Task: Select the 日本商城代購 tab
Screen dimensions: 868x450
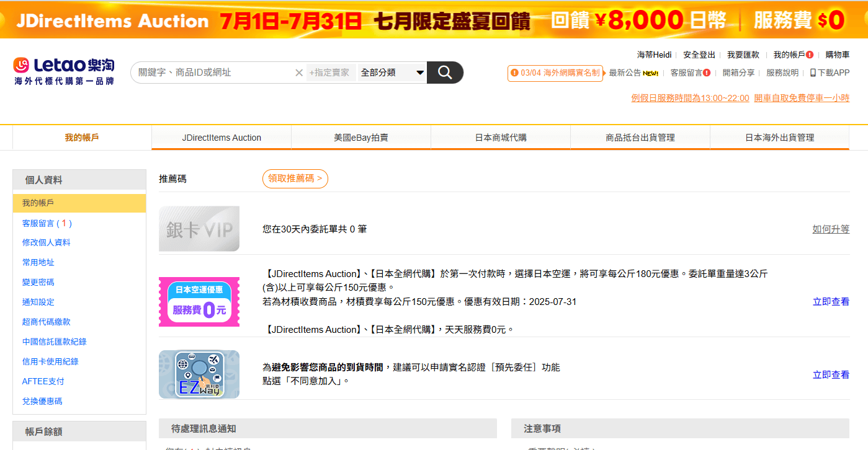Action: [x=501, y=138]
